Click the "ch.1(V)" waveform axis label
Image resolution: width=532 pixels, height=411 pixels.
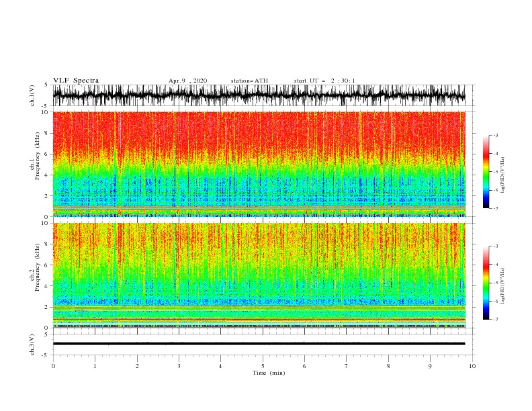point(32,95)
